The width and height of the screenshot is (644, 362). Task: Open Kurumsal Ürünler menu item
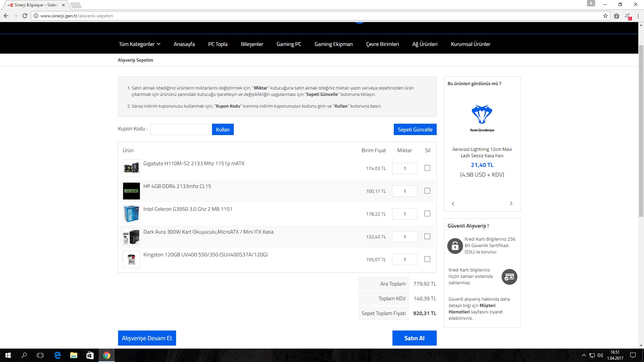coord(470,44)
